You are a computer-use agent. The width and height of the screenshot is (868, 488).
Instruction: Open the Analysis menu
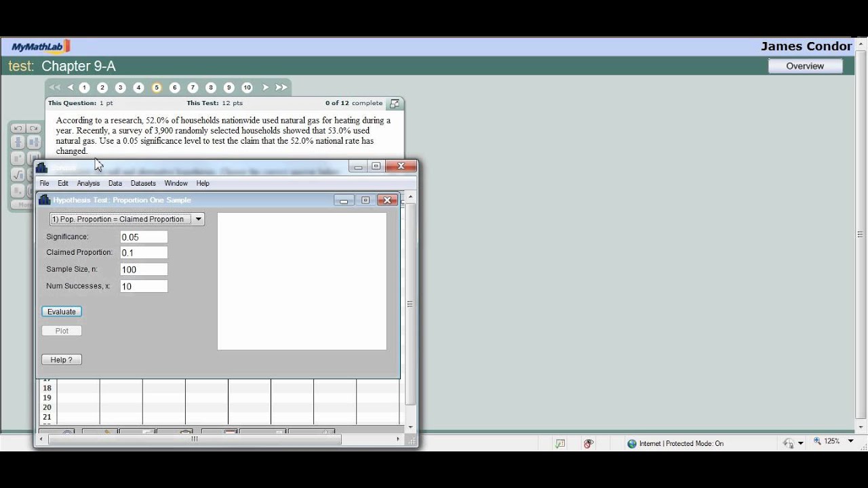coord(88,183)
